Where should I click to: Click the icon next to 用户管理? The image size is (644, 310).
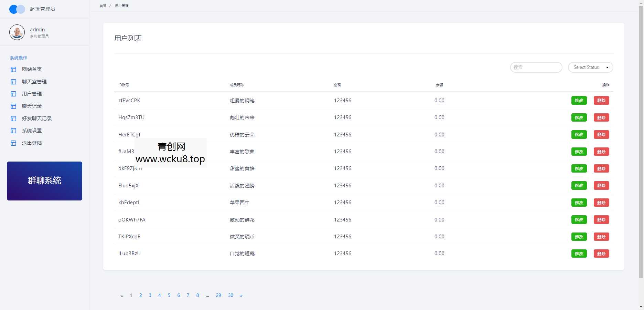point(13,94)
